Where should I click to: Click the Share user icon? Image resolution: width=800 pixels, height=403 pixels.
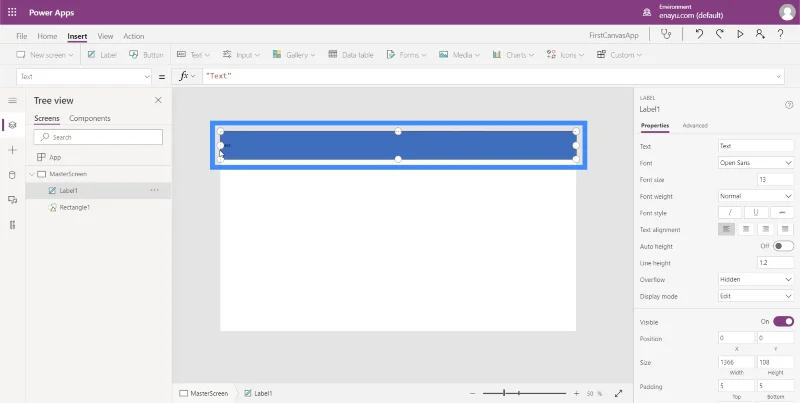pyautogui.click(x=760, y=34)
